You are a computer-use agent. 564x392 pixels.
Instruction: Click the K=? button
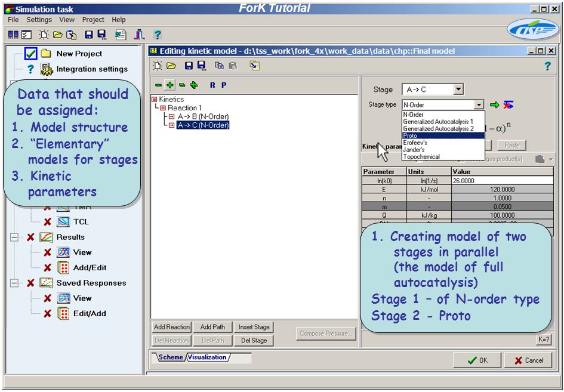(x=543, y=339)
